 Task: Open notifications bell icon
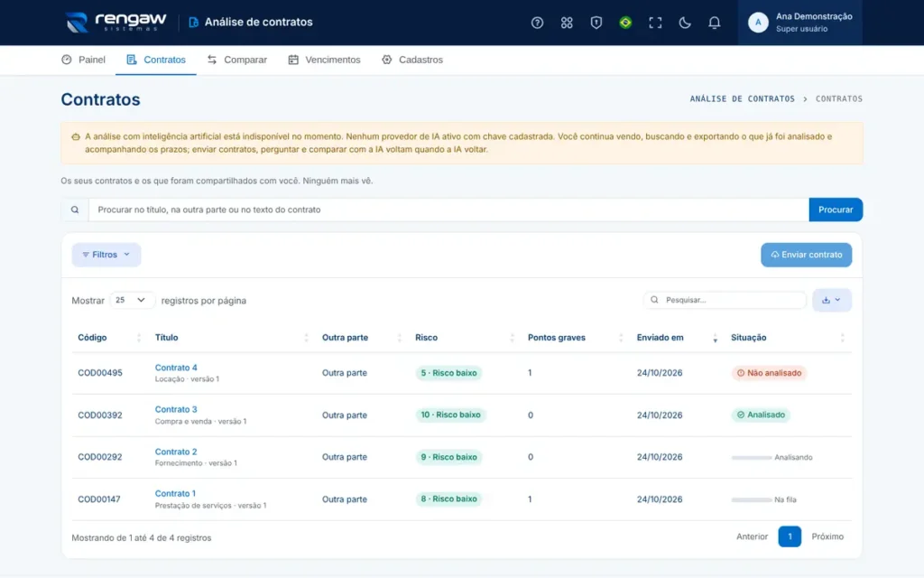[714, 23]
